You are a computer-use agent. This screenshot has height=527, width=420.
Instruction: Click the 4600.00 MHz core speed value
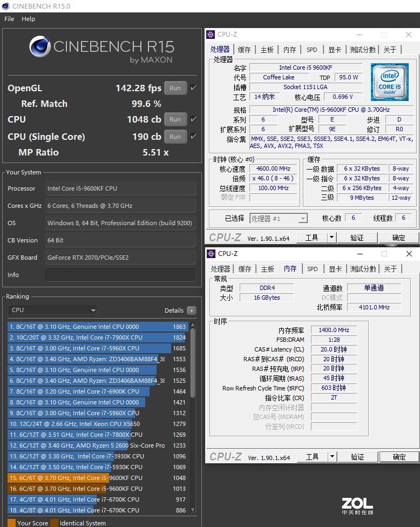(273, 168)
